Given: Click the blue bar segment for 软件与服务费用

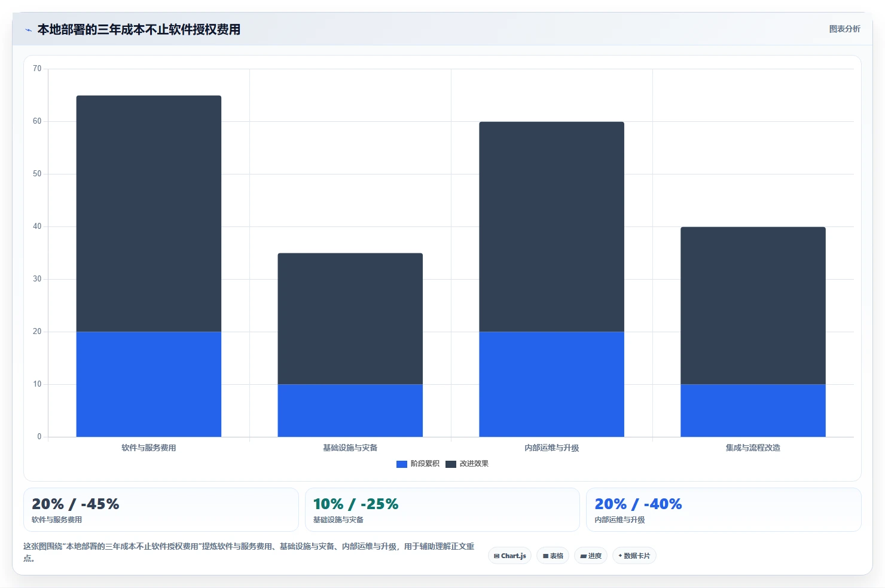Looking at the screenshot, I should (149, 384).
